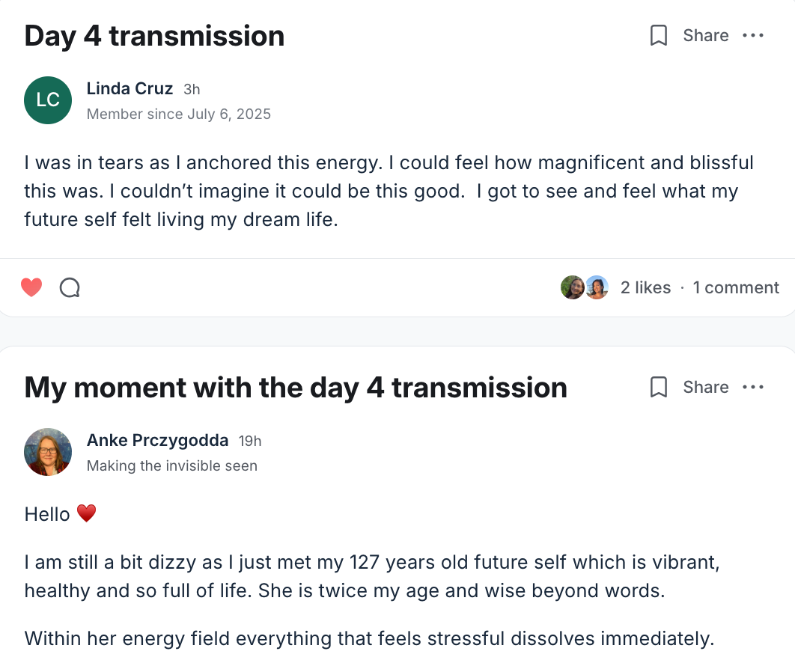Click the second liker's avatar

[597, 287]
